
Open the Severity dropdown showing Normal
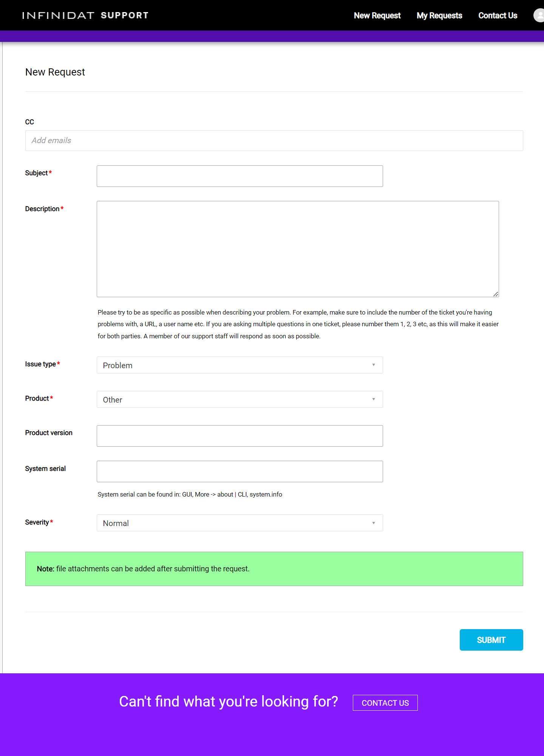pyautogui.click(x=240, y=523)
